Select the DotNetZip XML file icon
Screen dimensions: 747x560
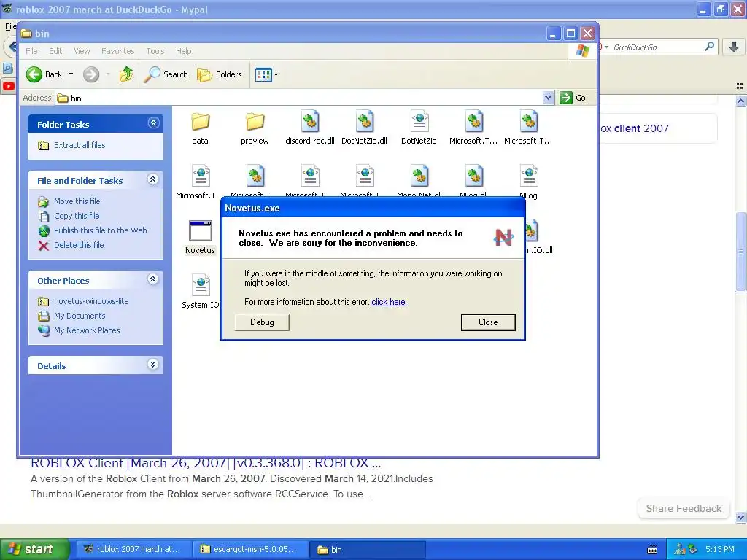(419, 122)
